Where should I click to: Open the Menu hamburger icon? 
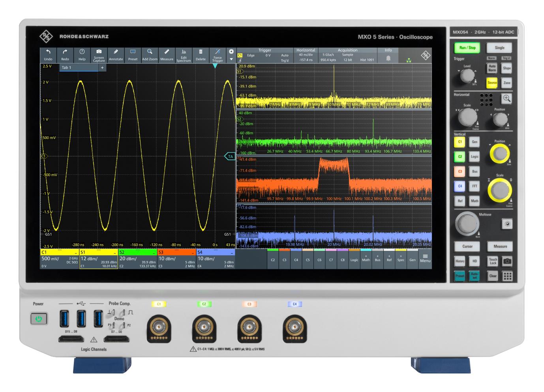click(x=425, y=258)
